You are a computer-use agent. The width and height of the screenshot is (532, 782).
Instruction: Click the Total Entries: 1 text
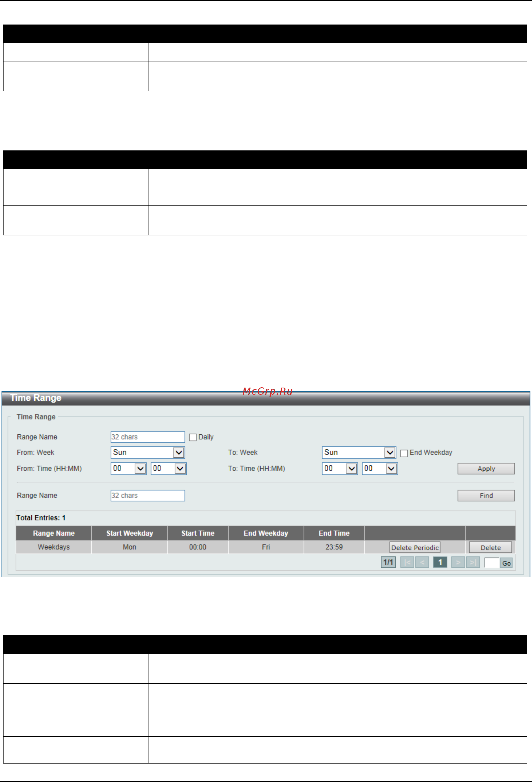pos(41,518)
